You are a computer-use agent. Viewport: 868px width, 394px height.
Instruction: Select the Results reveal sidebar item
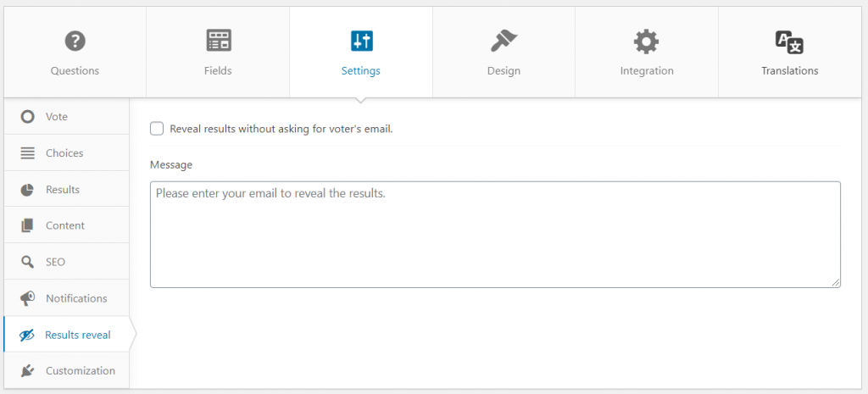tap(66, 335)
